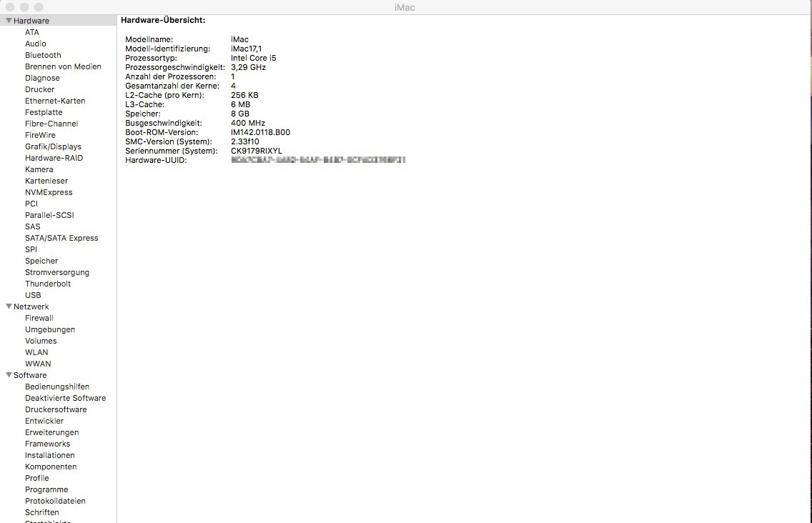Screen dimensions: 812x523
Task: Collapse the Software section triangle
Action: [9, 375]
